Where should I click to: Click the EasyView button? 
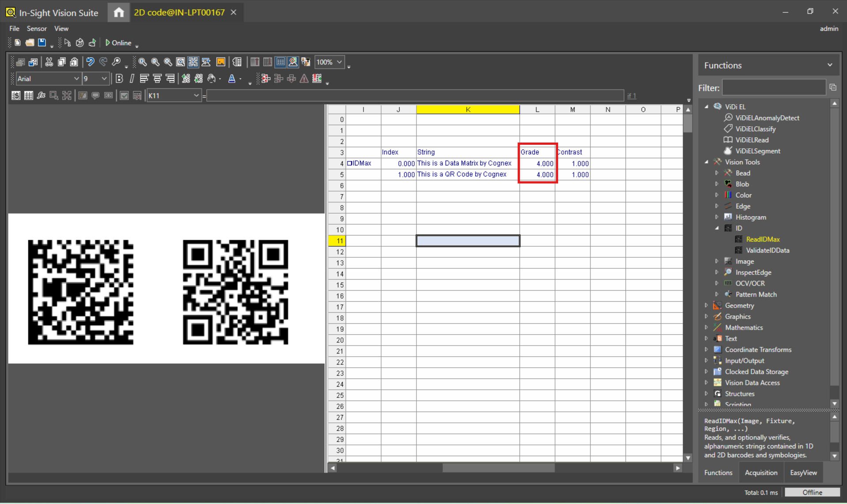(803, 472)
